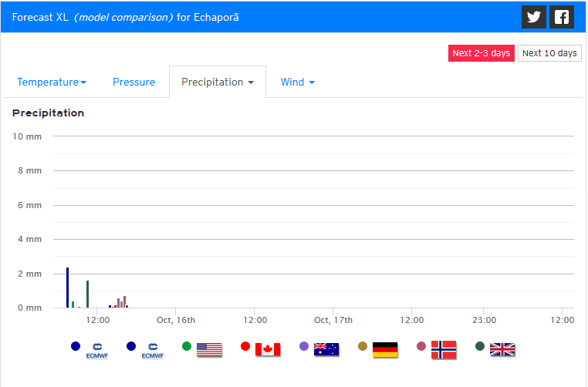Switch to the Next 10 days view
The width and height of the screenshot is (588, 387).
point(549,53)
